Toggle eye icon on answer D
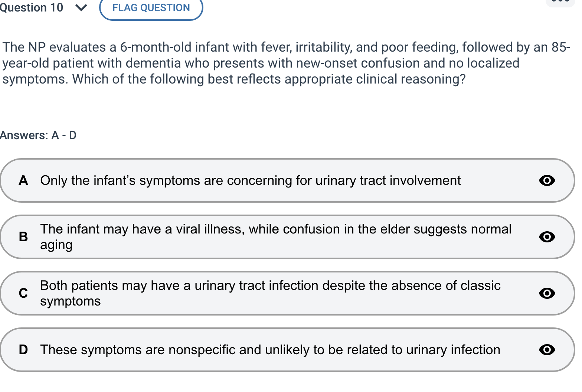The width and height of the screenshot is (582, 392). [547, 350]
